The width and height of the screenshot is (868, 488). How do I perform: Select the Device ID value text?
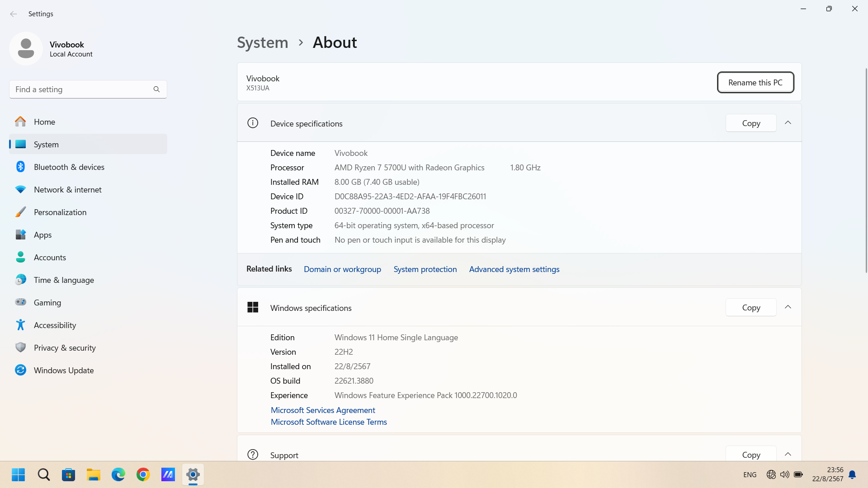pyautogui.click(x=410, y=196)
